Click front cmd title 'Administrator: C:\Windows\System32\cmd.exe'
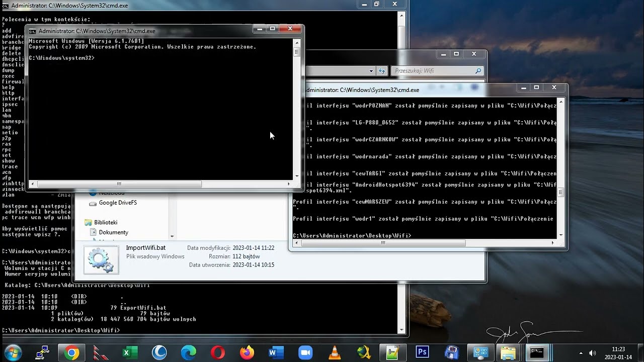 click(97, 31)
